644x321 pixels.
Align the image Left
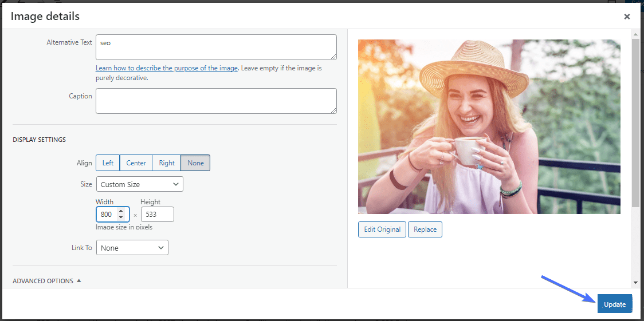coord(108,163)
